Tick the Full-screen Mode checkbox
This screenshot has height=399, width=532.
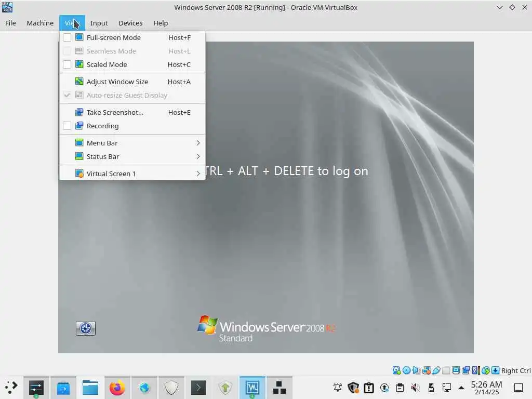67,37
